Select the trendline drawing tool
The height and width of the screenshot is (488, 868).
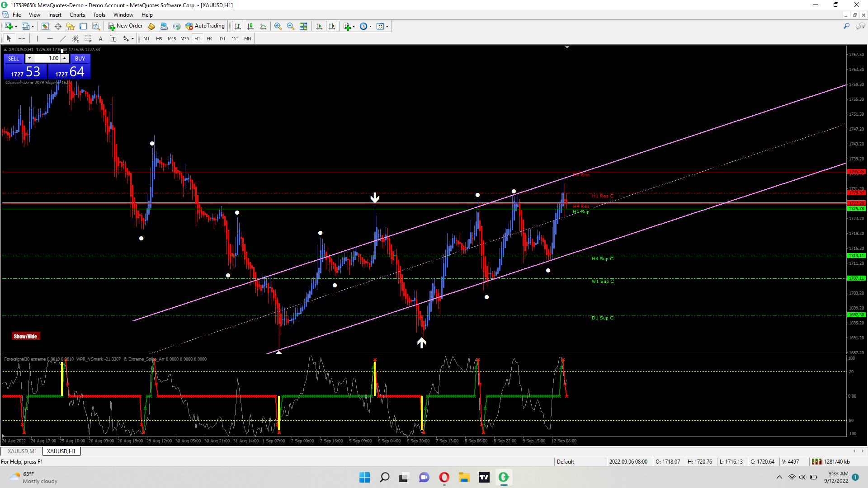click(x=63, y=39)
